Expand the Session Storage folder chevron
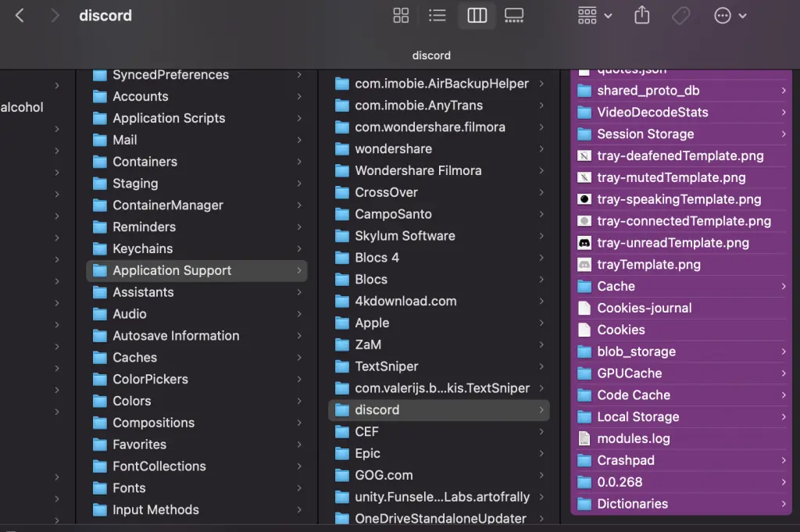This screenshot has height=532, width=800. [x=785, y=134]
